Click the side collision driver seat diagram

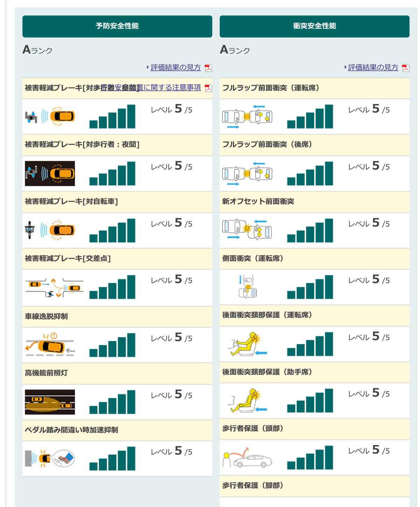(x=247, y=287)
